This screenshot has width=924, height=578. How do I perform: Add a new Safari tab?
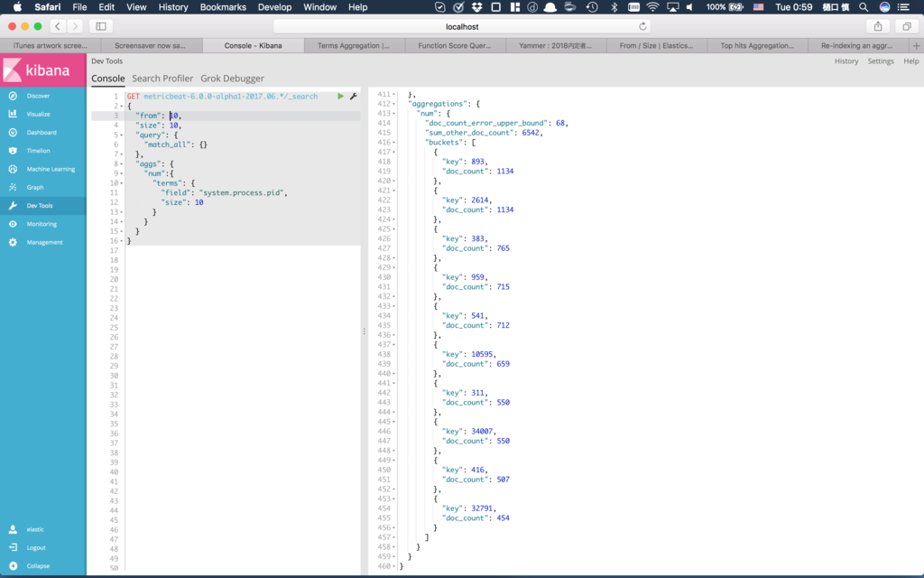(x=917, y=45)
